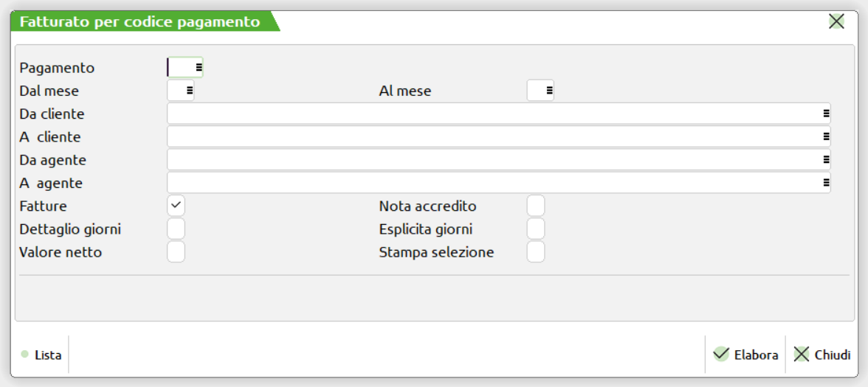Toggle the Stampa selezione checkbox
Viewport: 868px width, 387px height.
click(x=536, y=252)
